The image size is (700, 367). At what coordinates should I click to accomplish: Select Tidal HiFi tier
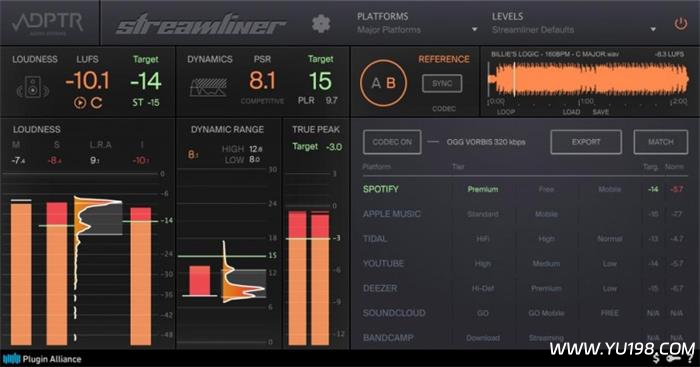click(483, 239)
